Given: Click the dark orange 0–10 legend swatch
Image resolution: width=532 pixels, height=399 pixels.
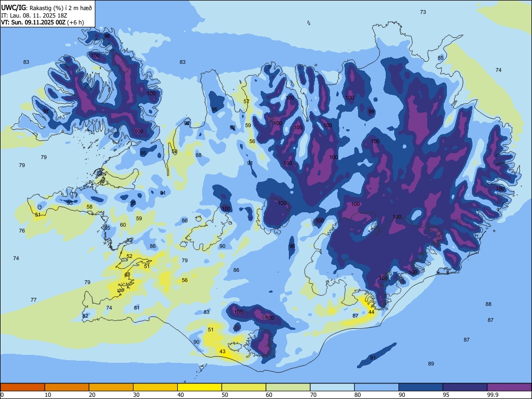Looking at the screenshot, I should tap(22, 387).
